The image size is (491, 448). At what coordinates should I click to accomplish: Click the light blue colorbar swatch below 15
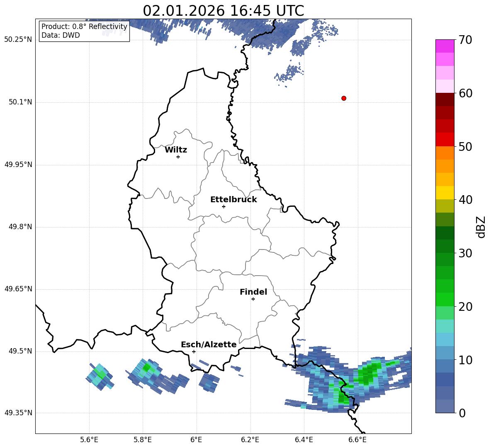(x=445, y=339)
